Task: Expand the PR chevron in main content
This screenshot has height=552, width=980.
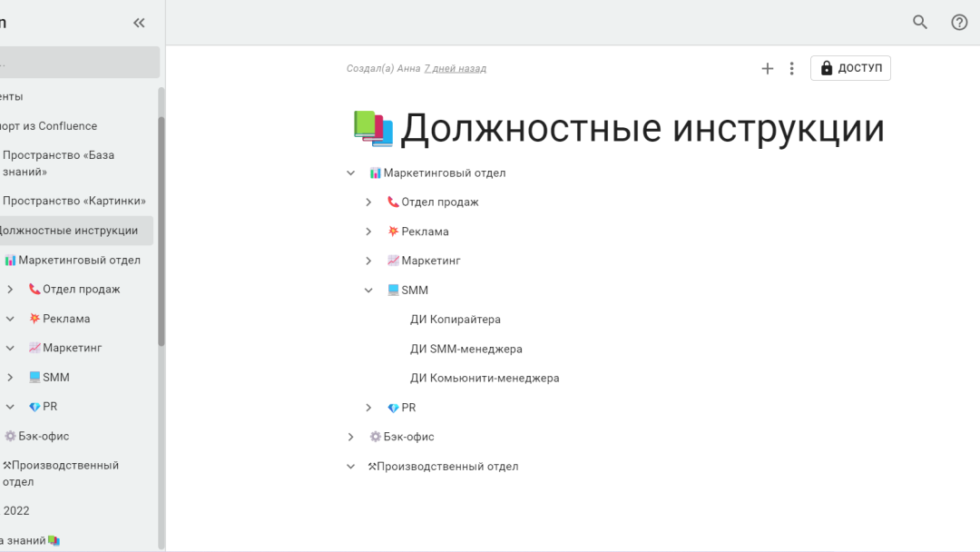Action: click(368, 408)
